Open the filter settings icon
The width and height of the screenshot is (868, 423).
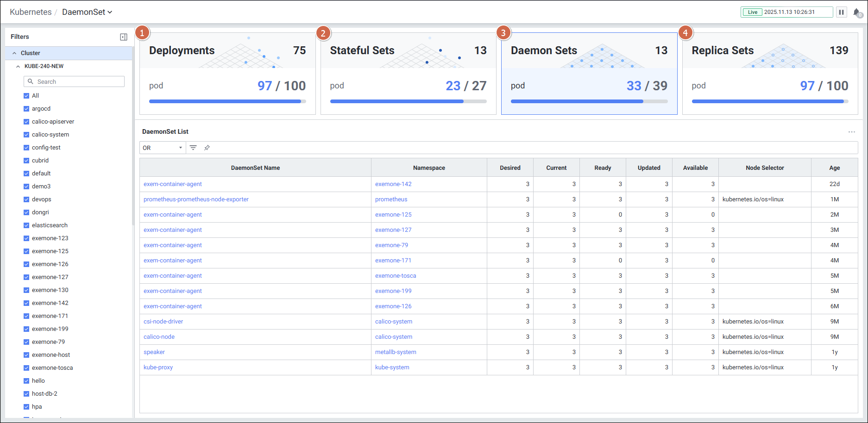tap(193, 148)
